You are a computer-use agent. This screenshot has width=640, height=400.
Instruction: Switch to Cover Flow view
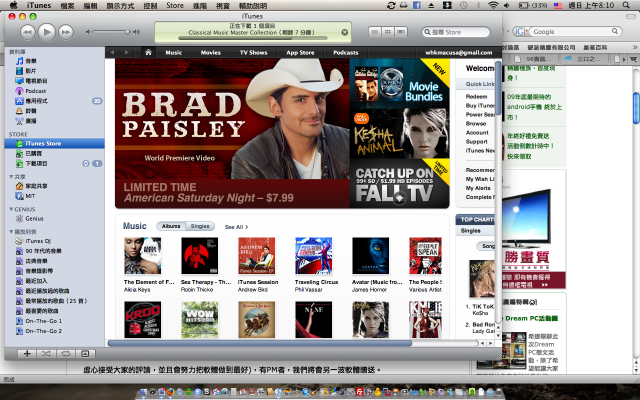(401, 32)
